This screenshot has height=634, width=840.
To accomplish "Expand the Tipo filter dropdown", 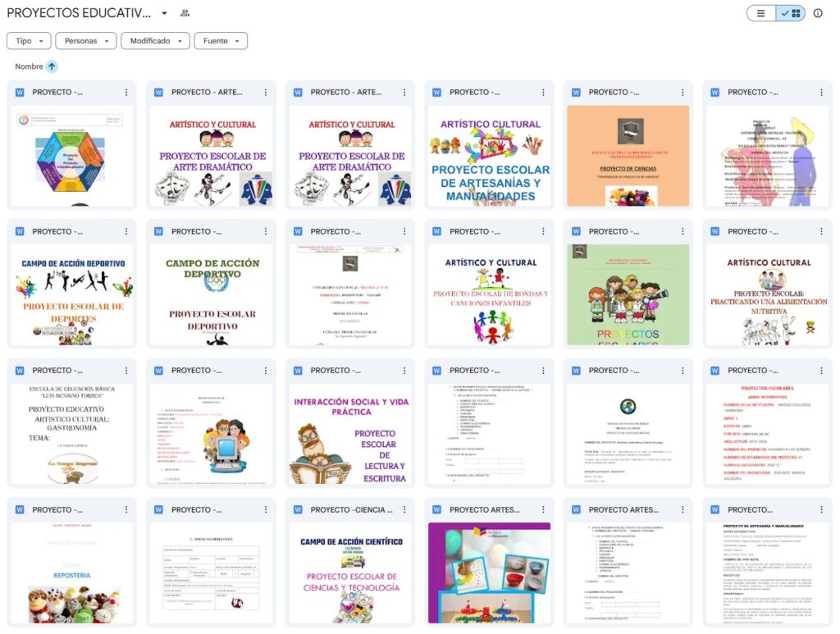I will pos(29,41).
